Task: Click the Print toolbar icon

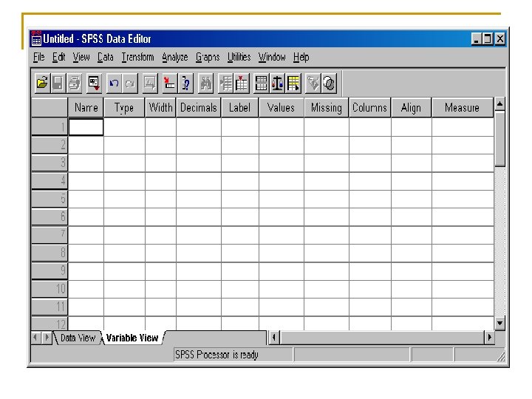Action: [x=75, y=83]
